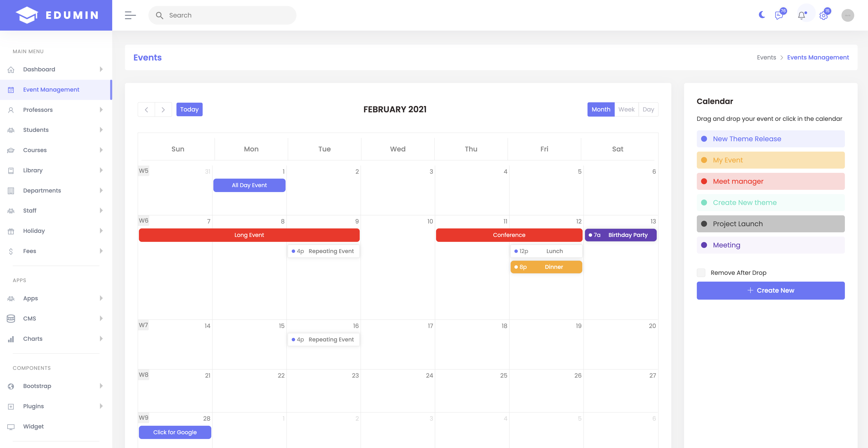Open the Widget menu item
Viewport: 868px width, 448px height.
[33, 426]
